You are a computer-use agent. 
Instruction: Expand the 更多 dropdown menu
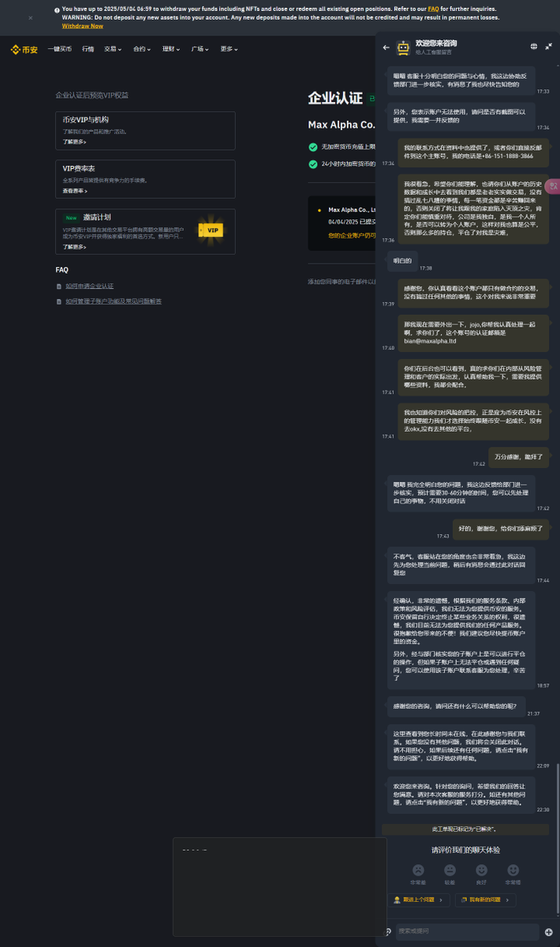230,49
